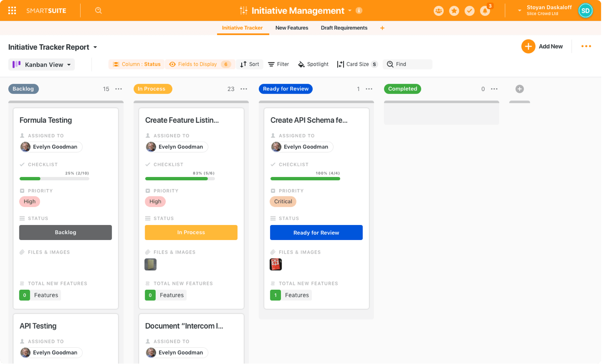Open the workspace dropdown near Stoyan Daskaloff
Image resolution: width=602 pixels, height=364 pixels.
click(518, 10)
